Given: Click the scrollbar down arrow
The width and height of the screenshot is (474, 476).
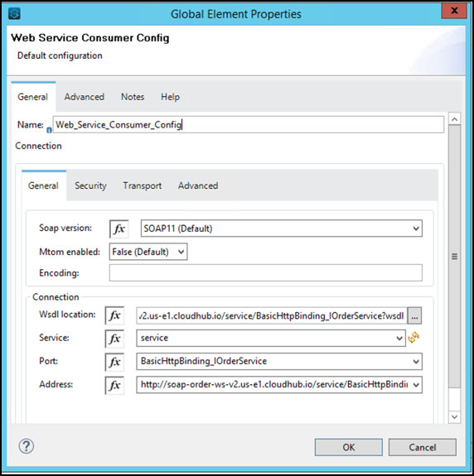Looking at the screenshot, I should [455, 416].
